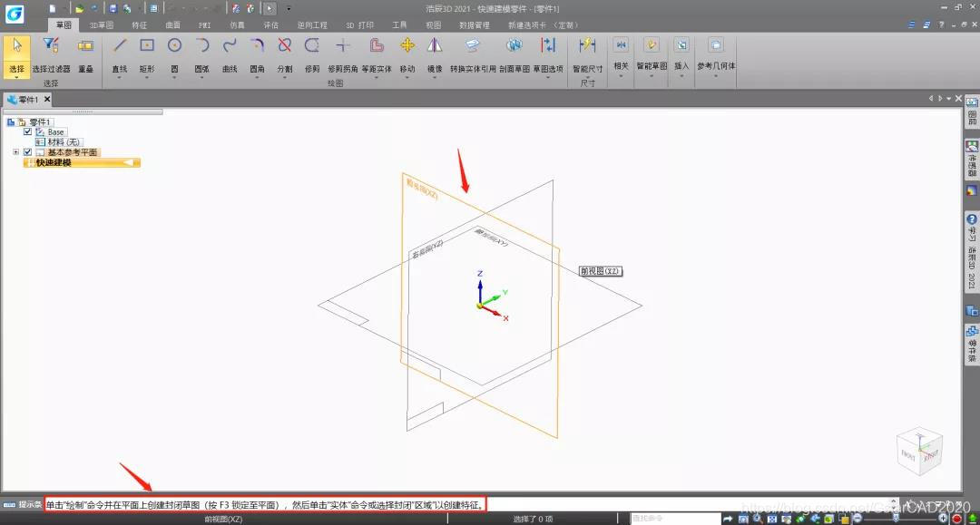Click the 智能草图 intelli-sketch tool

(x=652, y=55)
